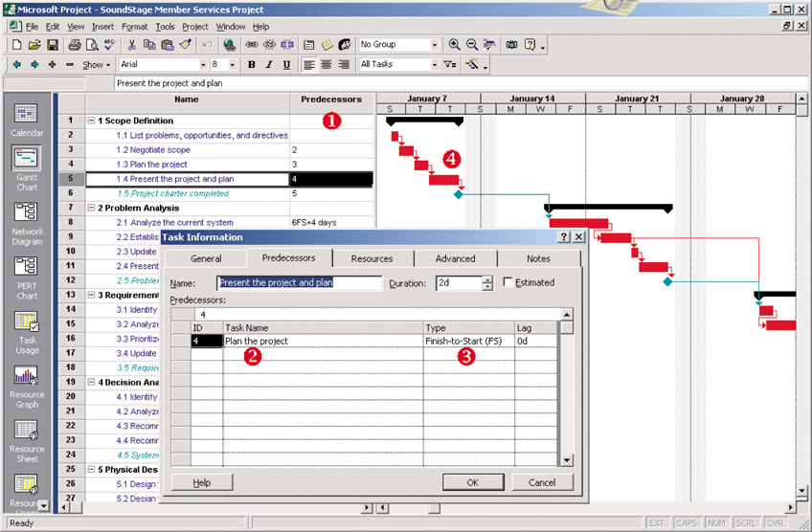This screenshot has height=532, width=812.
Task: Zoom in on the Gantt timescale
Action: 454,45
